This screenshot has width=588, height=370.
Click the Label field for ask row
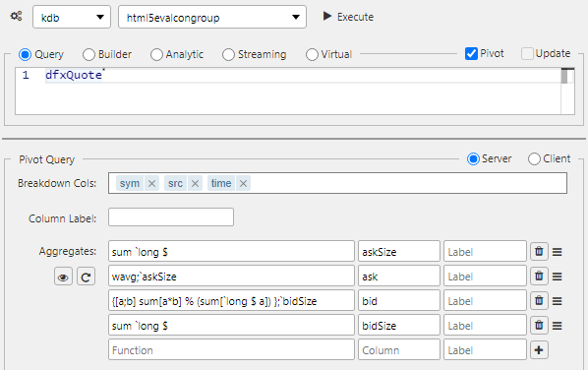point(486,277)
